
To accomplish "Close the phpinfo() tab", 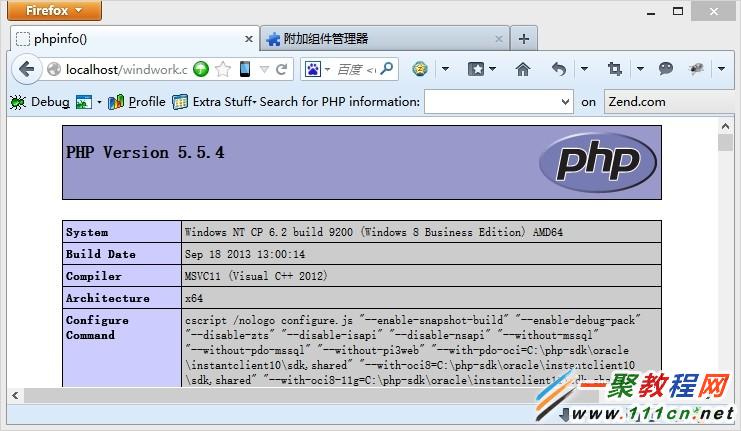I will pyautogui.click(x=249, y=39).
